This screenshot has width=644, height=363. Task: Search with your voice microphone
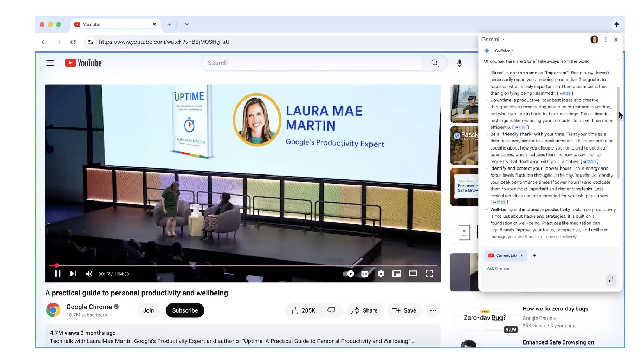click(459, 63)
